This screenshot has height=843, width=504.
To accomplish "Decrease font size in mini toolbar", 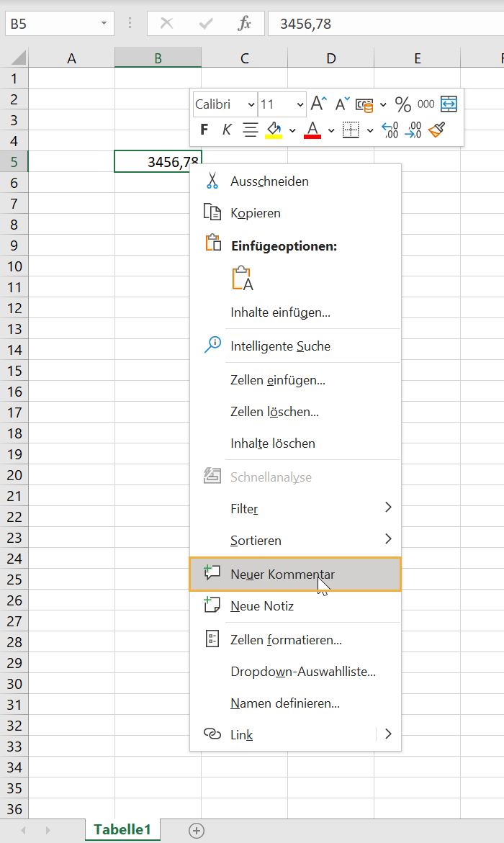I will (343, 104).
